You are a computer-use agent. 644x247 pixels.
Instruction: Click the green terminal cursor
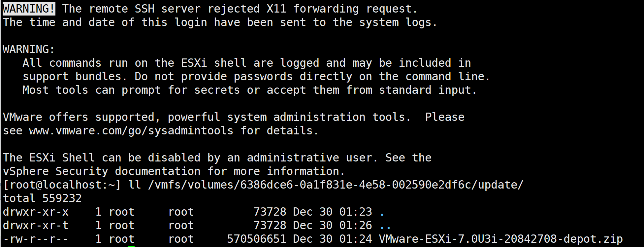click(x=131, y=246)
